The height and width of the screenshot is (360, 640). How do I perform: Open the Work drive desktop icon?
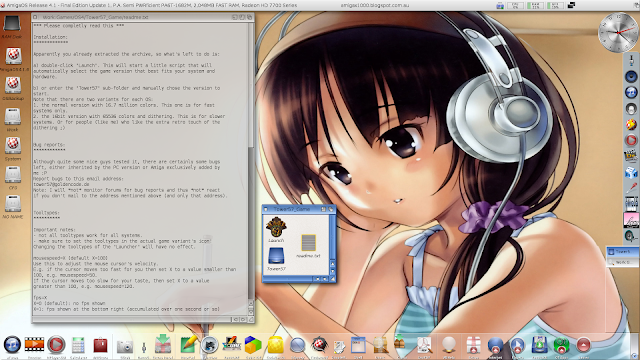(x=13, y=117)
